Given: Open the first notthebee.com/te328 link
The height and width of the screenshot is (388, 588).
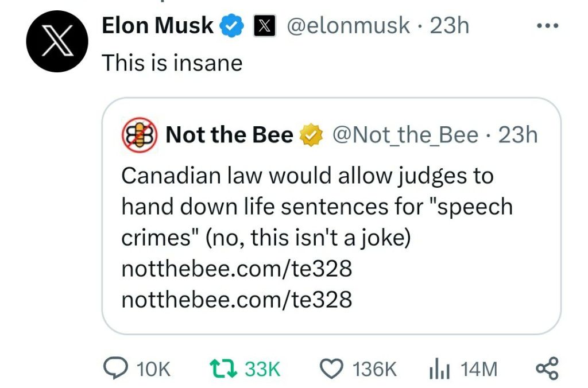Looking at the screenshot, I should [x=237, y=269].
